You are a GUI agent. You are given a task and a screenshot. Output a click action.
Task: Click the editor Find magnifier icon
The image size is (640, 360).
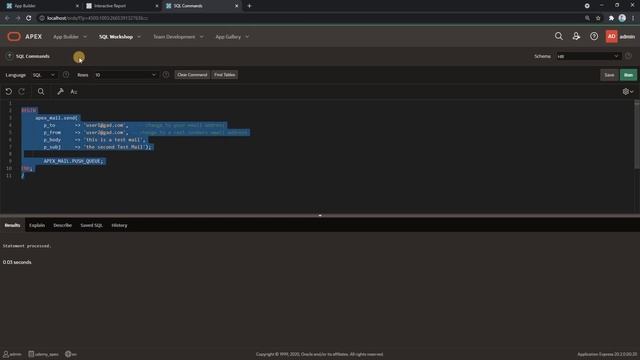pyautogui.click(x=41, y=92)
